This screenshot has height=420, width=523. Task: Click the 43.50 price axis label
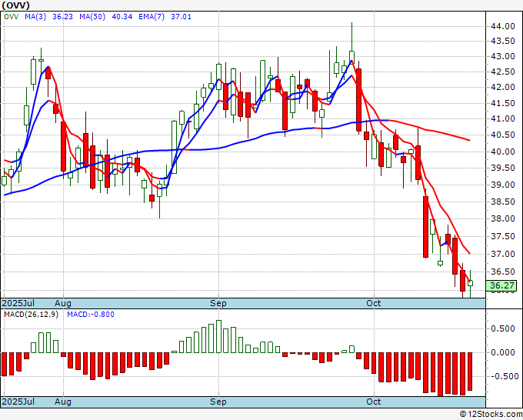(x=503, y=42)
